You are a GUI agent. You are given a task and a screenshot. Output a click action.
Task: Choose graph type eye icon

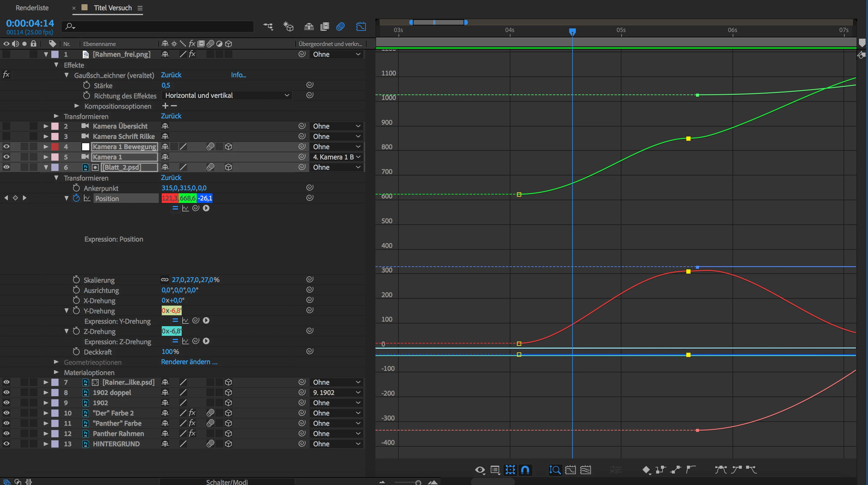tap(480, 470)
